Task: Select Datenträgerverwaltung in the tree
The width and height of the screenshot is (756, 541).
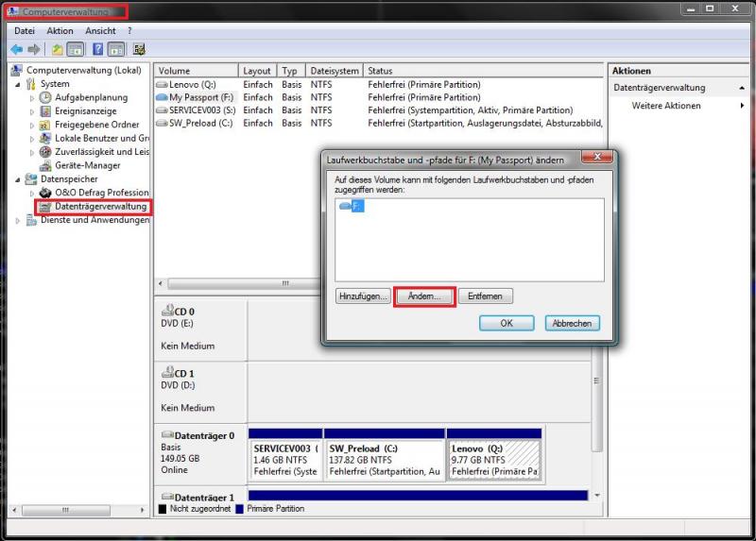Action: pyautogui.click(x=100, y=206)
